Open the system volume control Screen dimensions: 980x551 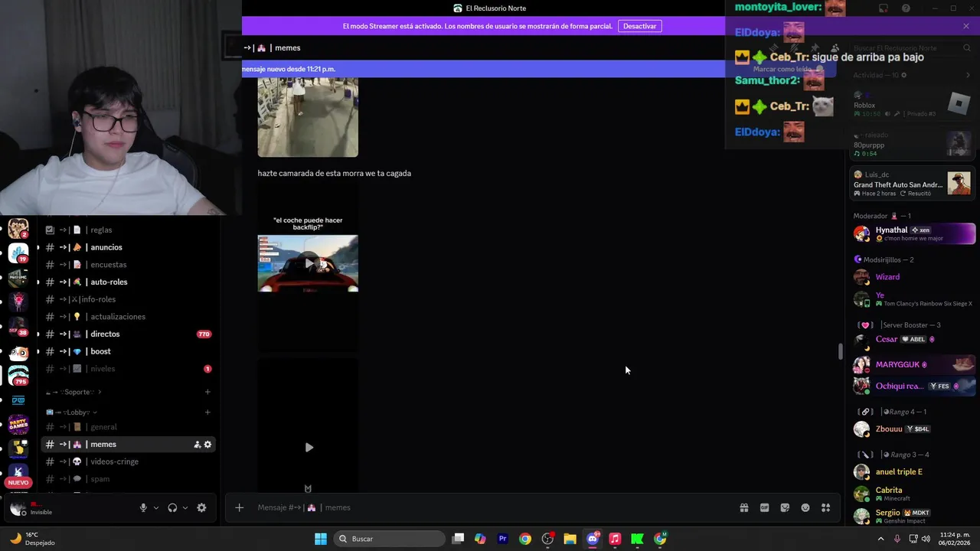926,539
